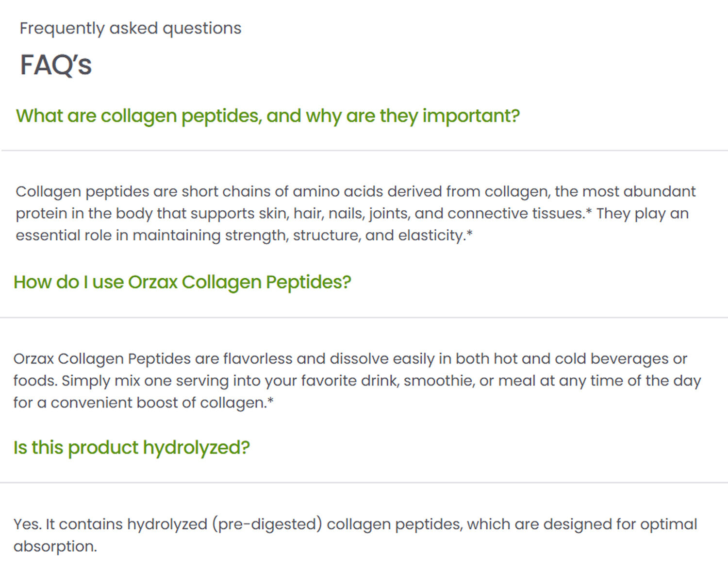Click "(pre-digested)" in the last answer
Image resolution: width=728 pixels, height=573 pixels.
(267, 524)
